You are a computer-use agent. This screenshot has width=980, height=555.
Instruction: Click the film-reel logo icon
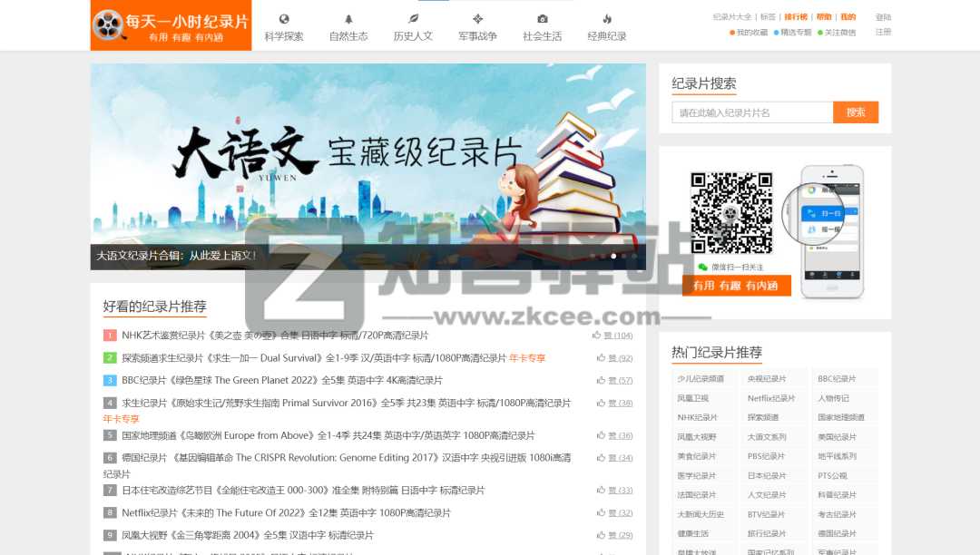click(109, 25)
